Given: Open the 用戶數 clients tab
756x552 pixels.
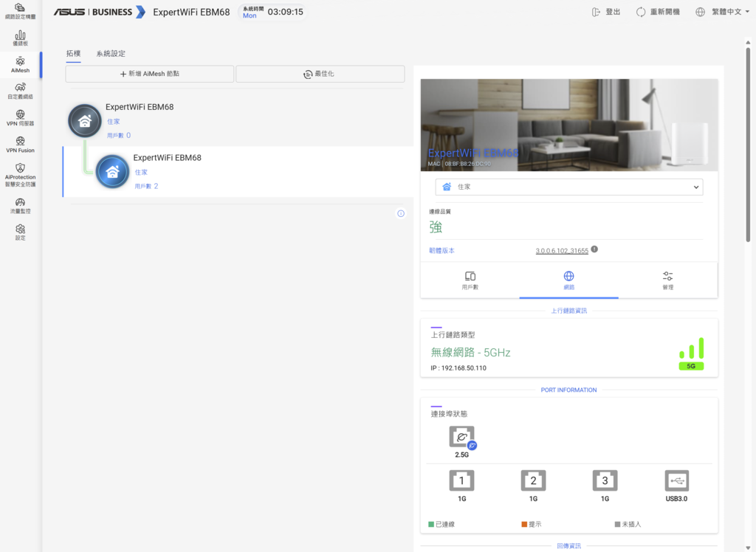Looking at the screenshot, I should (470, 280).
